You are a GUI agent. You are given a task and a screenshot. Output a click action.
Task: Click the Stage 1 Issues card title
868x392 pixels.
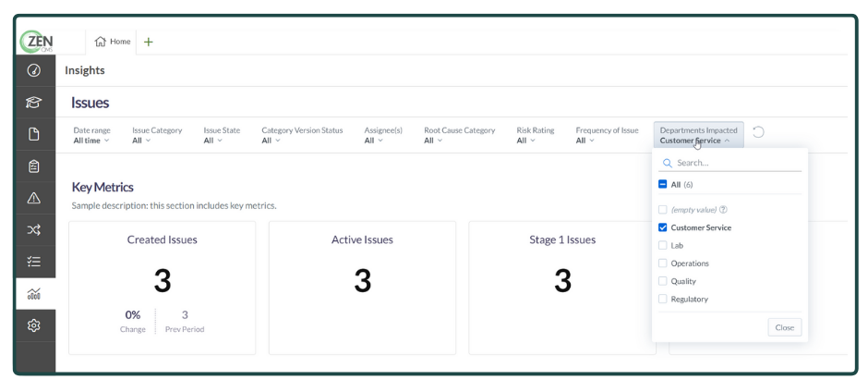(562, 239)
